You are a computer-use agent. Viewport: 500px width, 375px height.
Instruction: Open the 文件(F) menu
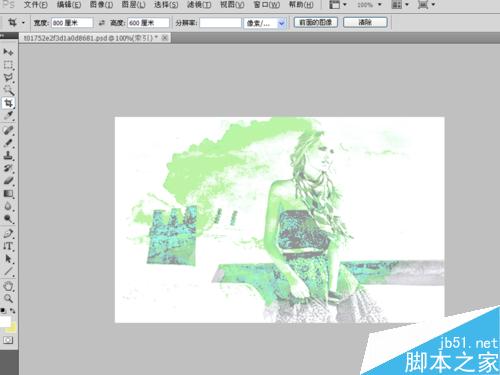coord(36,5)
